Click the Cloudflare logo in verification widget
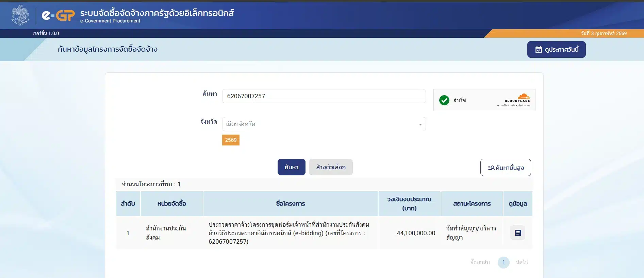The width and height of the screenshot is (644, 278). coord(518,98)
